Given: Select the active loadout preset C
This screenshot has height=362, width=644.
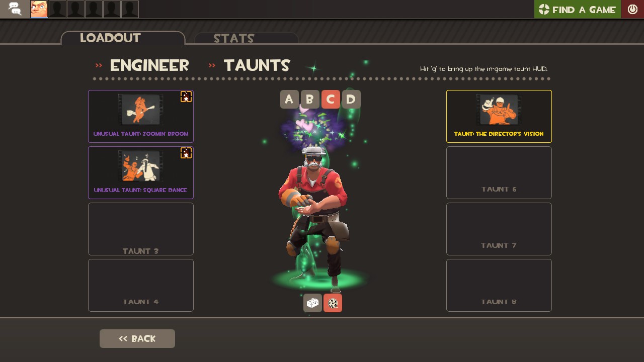Looking at the screenshot, I should 331,100.
